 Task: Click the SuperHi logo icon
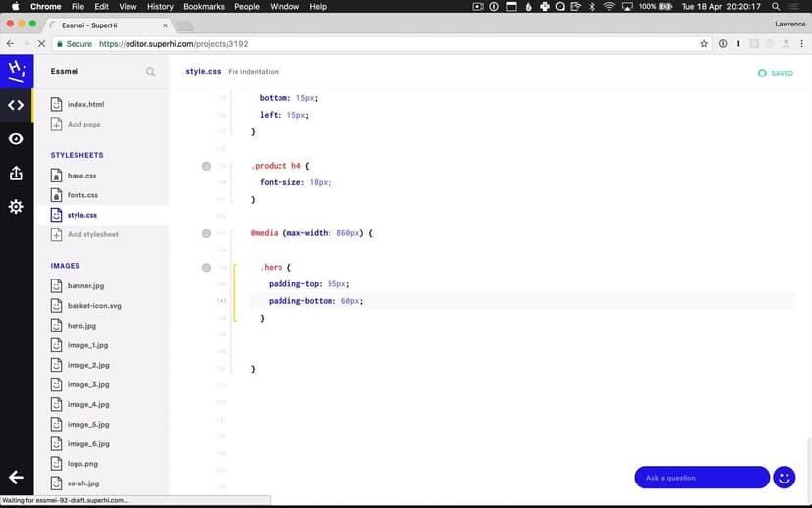(16, 71)
